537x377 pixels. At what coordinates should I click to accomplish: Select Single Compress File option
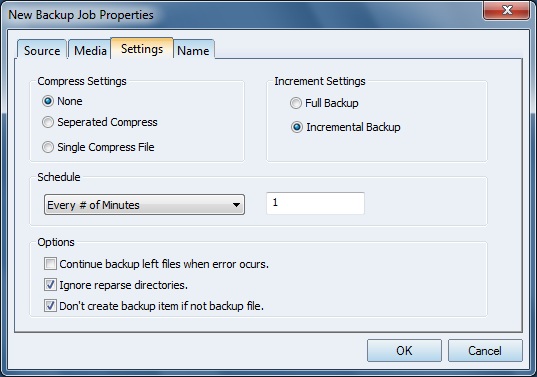(x=48, y=147)
